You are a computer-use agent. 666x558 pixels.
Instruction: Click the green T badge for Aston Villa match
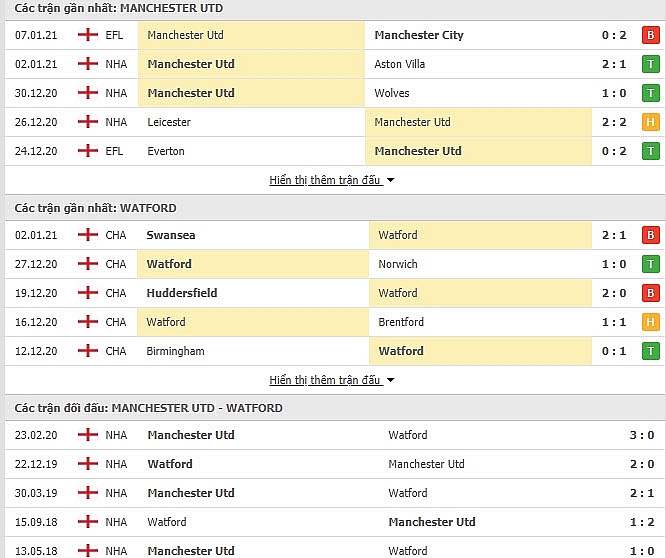650,64
